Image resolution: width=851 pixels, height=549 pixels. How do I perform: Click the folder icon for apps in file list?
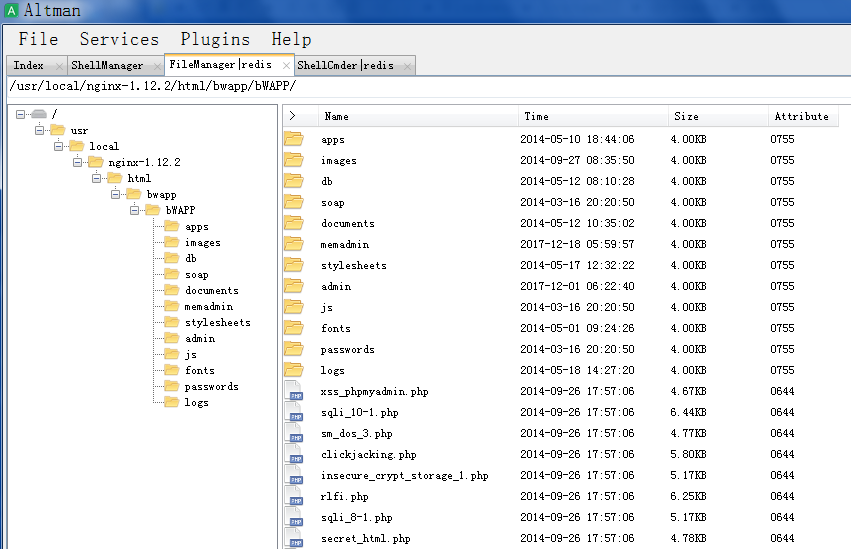click(x=293, y=139)
